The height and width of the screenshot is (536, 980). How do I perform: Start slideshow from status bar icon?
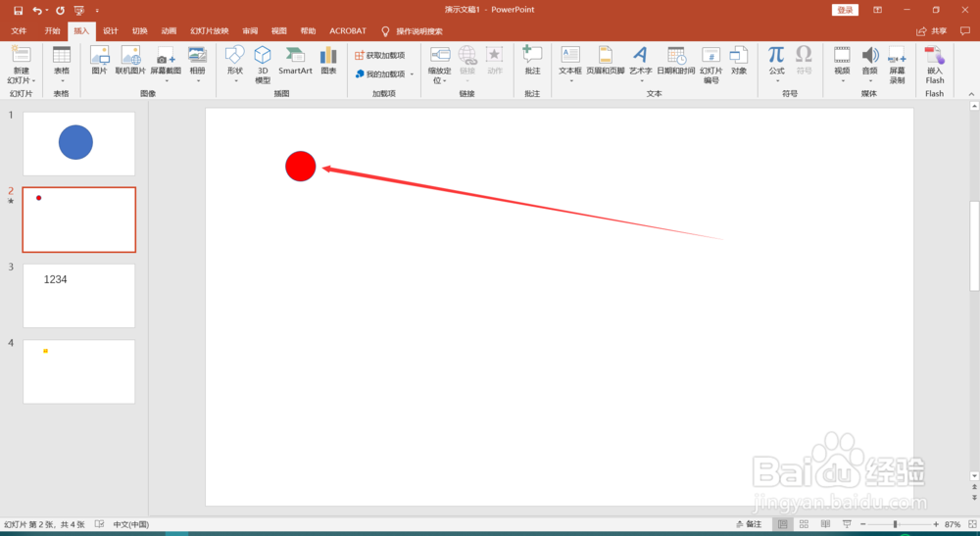click(847, 524)
